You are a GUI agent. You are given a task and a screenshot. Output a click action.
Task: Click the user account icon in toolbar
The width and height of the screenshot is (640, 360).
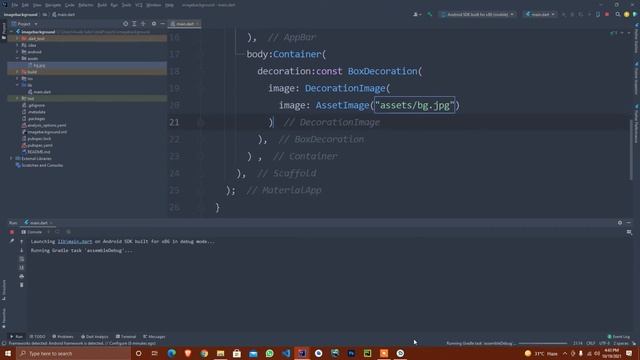(x=417, y=14)
